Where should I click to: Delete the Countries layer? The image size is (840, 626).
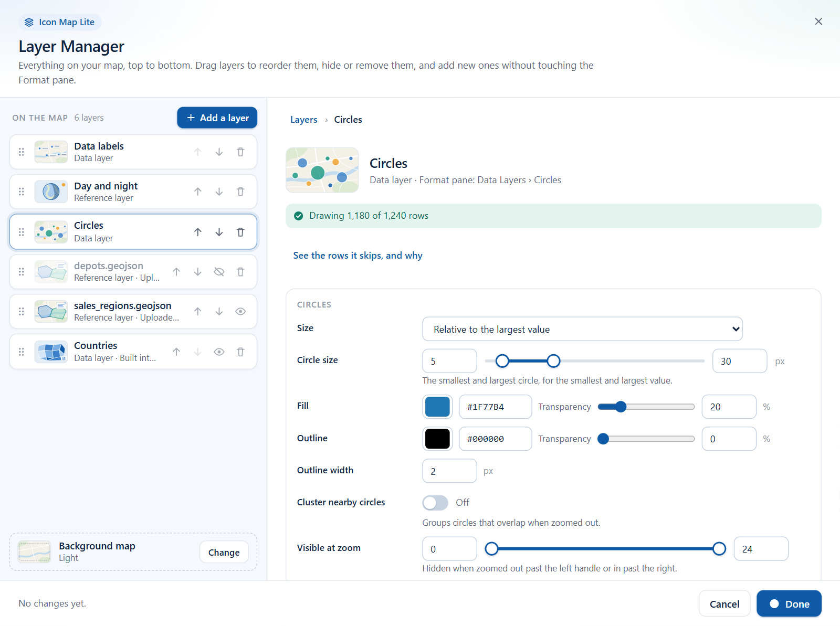click(240, 352)
